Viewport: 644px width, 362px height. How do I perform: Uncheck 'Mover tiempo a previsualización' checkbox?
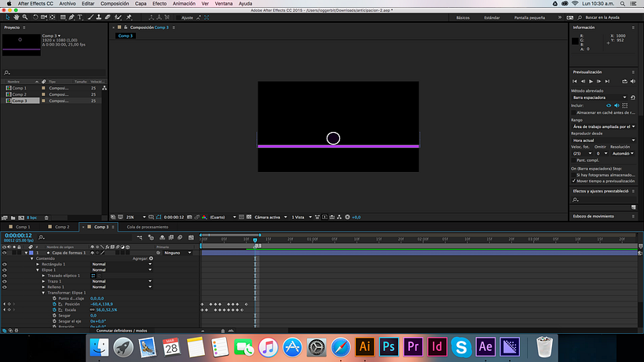pyautogui.click(x=574, y=180)
